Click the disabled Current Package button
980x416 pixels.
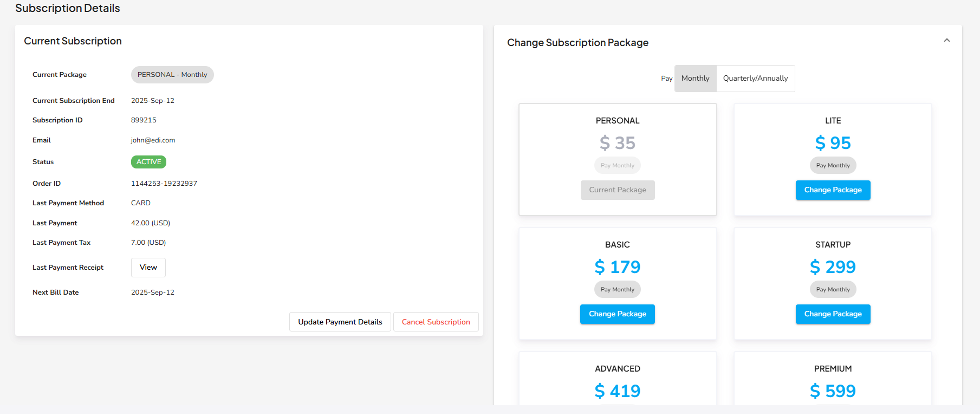617,190
